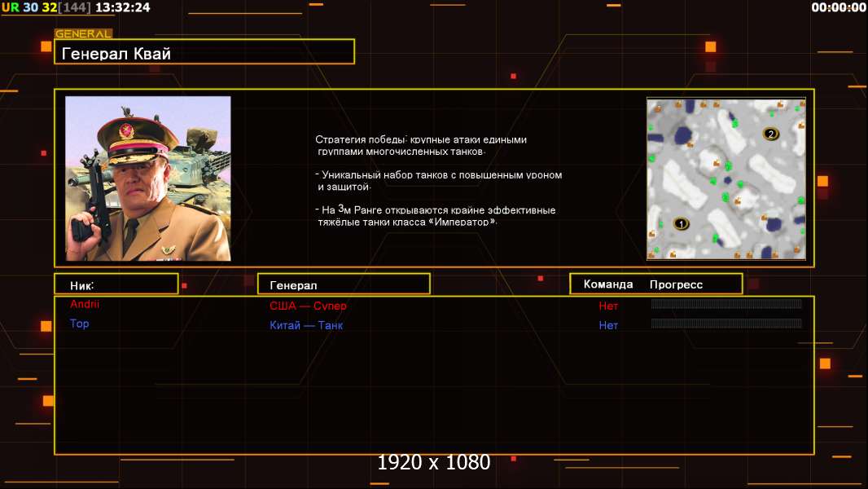Click start position 1 marker on minimap

[x=682, y=223]
